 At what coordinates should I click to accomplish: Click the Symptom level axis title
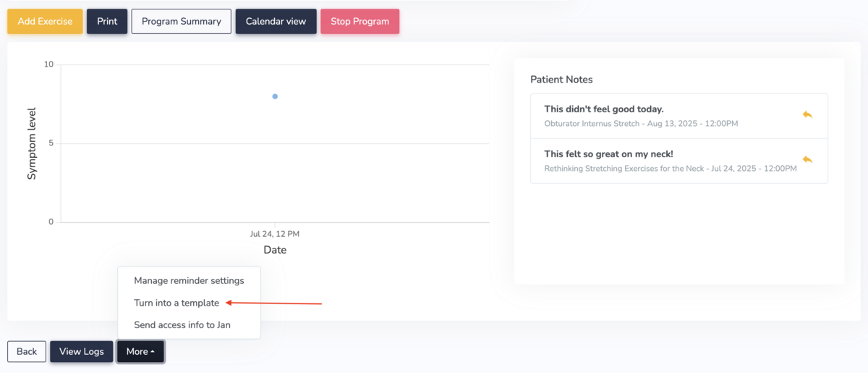pyautogui.click(x=32, y=143)
